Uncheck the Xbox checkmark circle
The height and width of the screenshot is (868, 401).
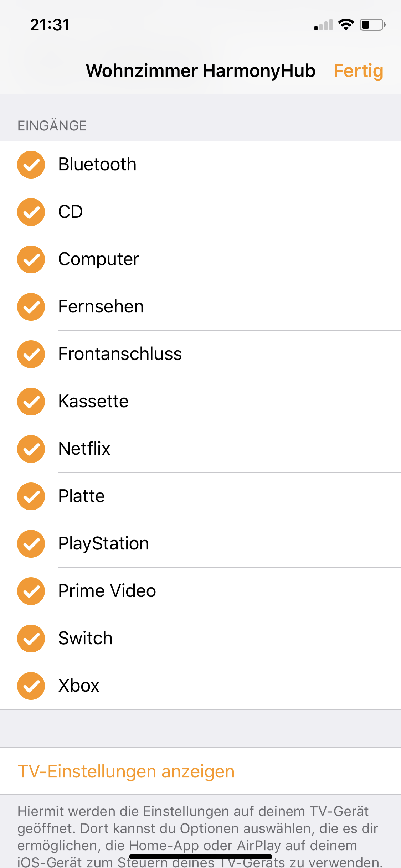pos(31,686)
